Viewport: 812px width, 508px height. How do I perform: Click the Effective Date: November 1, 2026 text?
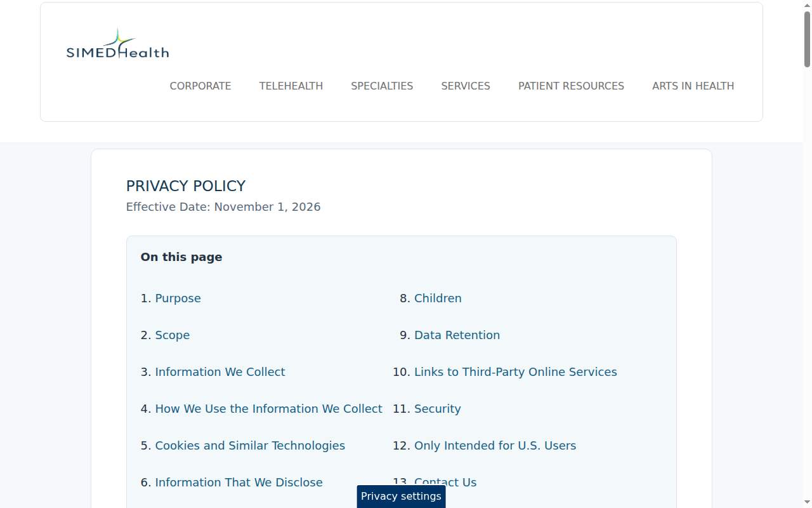coord(223,207)
